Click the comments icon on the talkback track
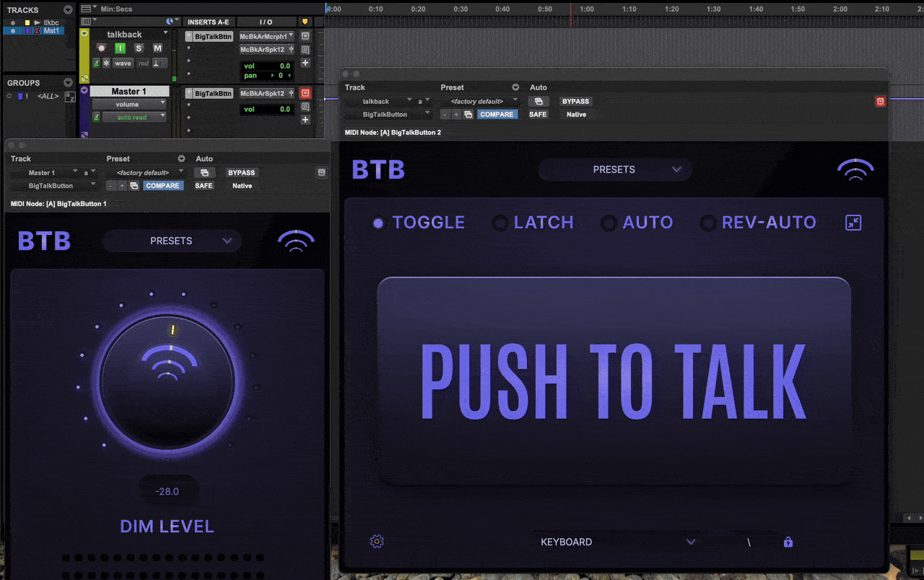The image size is (924, 580). coord(305,50)
